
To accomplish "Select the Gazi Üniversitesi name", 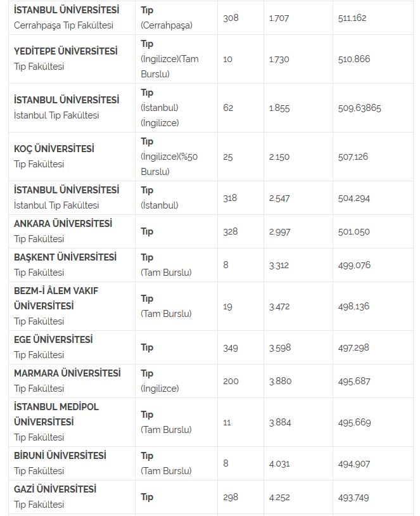I will pos(55,489).
